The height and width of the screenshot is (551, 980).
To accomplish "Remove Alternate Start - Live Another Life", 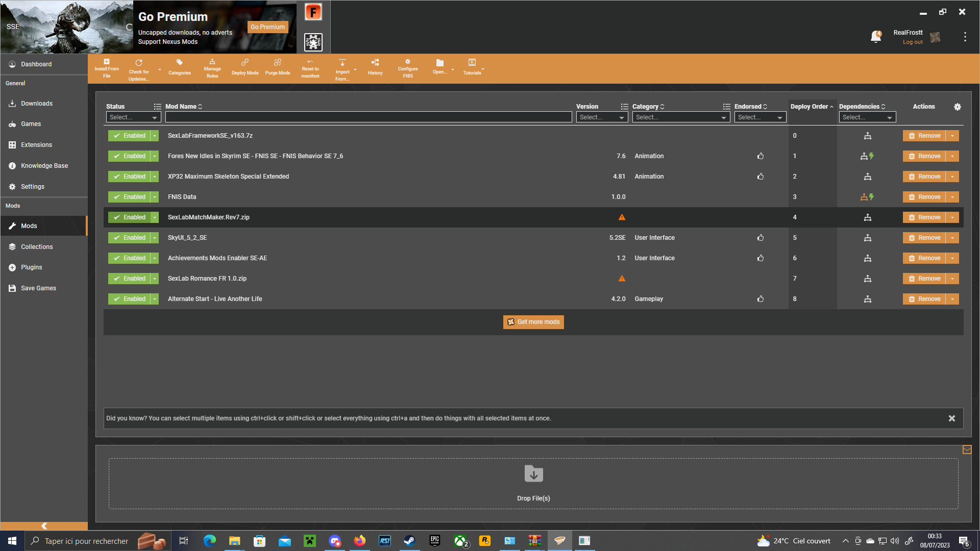I will [x=924, y=299].
